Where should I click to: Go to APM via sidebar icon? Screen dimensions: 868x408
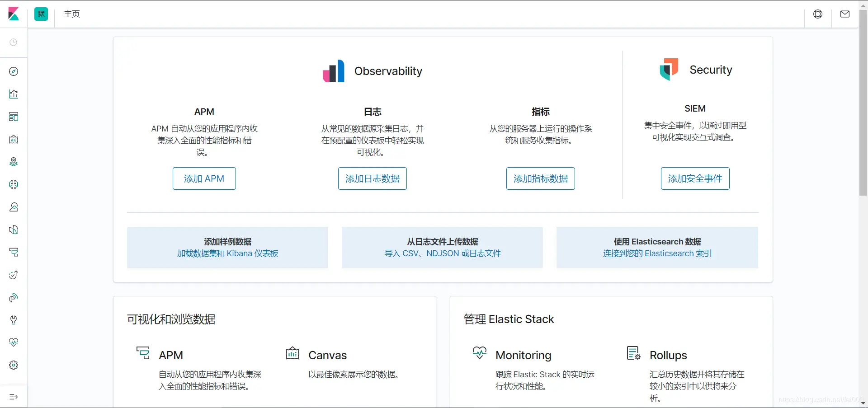pos(14,252)
